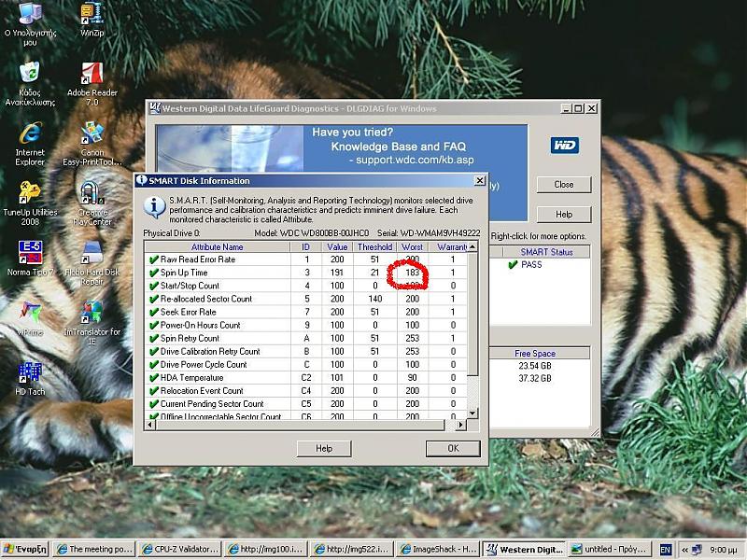The width and height of the screenshot is (747, 560).
Task: Select Current Pending Sector Count row
Action: pyautogui.click(x=305, y=404)
